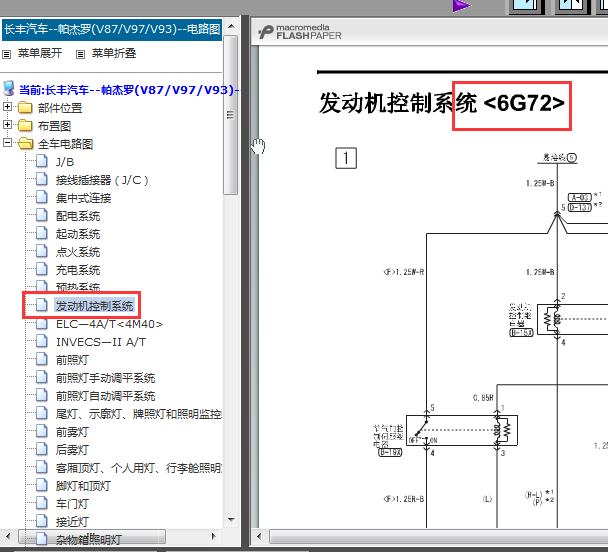Click the page icon next to J/B

point(42,160)
